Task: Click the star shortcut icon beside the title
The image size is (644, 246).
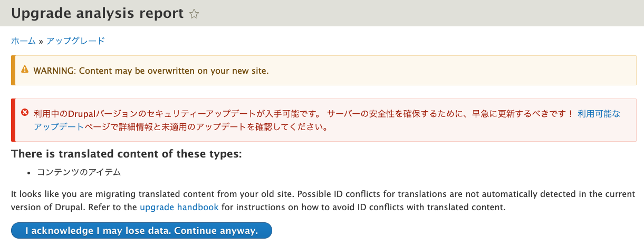Action: click(194, 14)
